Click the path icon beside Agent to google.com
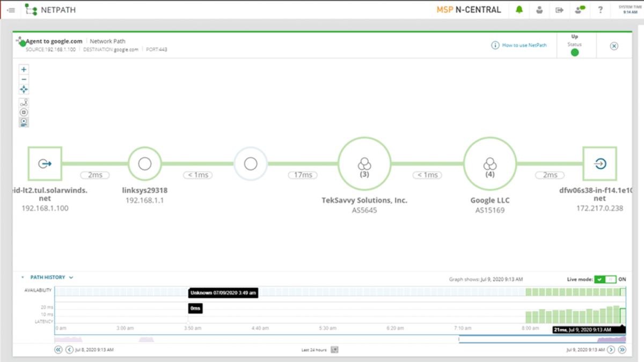644x362 pixels. point(20,41)
